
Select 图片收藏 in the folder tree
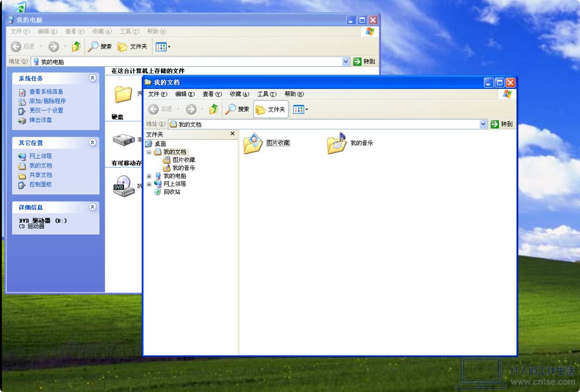point(184,160)
